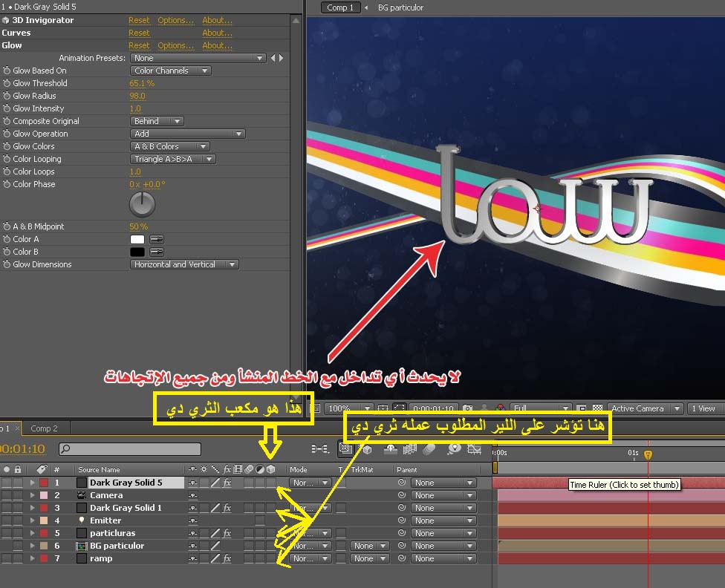Click the Parent column header
The height and width of the screenshot is (588, 725).
[407, 470]
